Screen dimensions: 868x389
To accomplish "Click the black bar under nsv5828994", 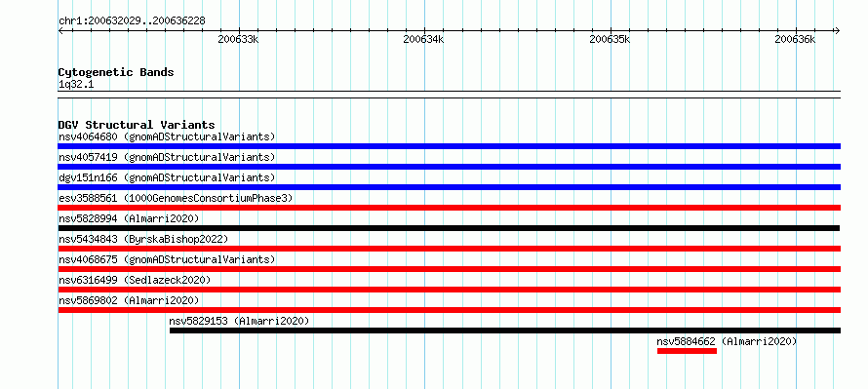I will tap(449, 228).
